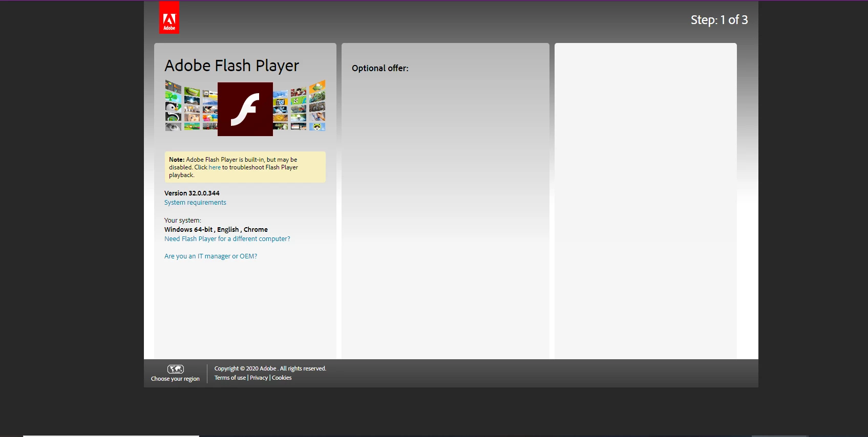
Task: Click the 'Step: 1 of 3' indicator
Action: point(719,20)
